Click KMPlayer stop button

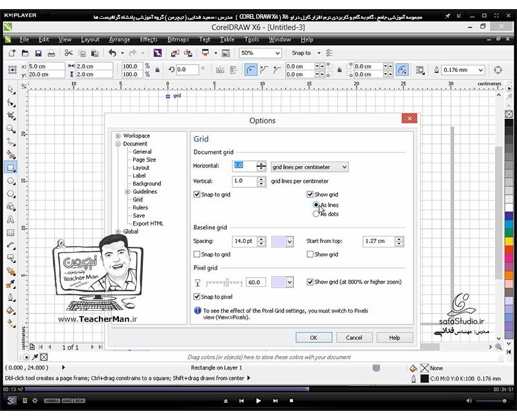tap(291, 401)
